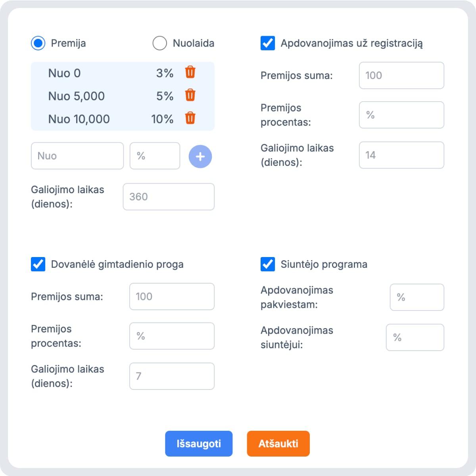
Task: Select the Premija radio option
Action: tap(38, 43)
